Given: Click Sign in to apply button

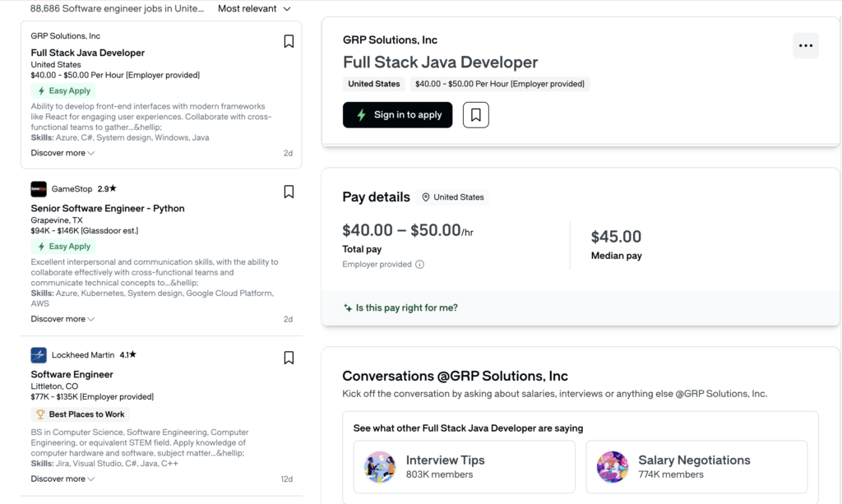Looking at the screenshot, I should coord(397,115).
